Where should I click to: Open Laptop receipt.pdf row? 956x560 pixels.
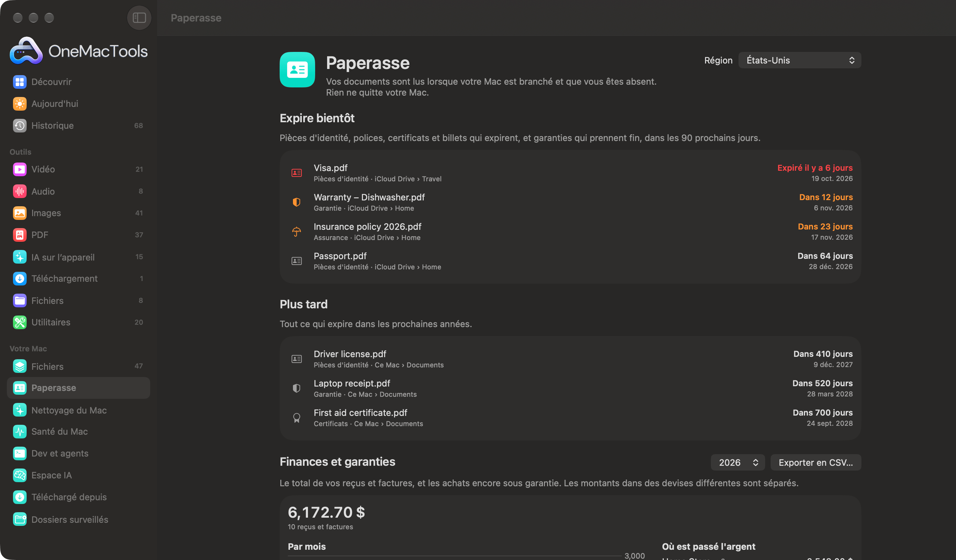pos(570,388)
